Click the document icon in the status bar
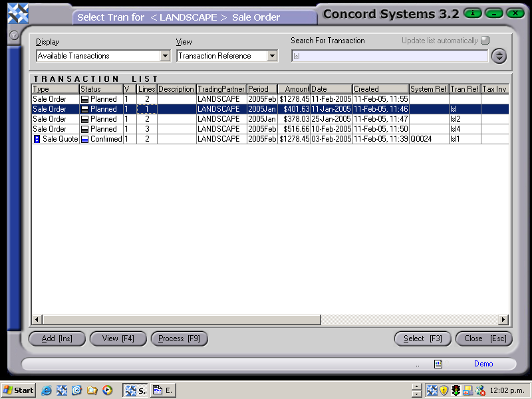Image resolution: width=532 pixels, height=399 pixels. [x=438, y=364]
